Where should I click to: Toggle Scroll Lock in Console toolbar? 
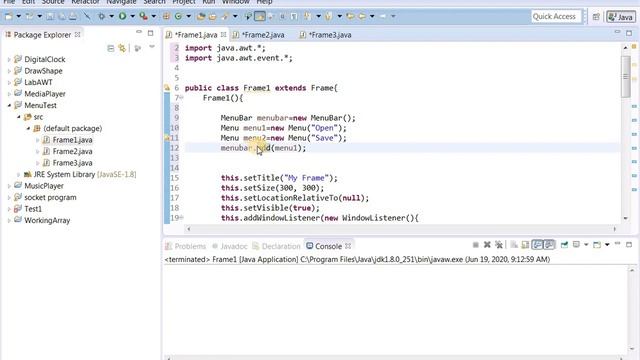point(525,245)
